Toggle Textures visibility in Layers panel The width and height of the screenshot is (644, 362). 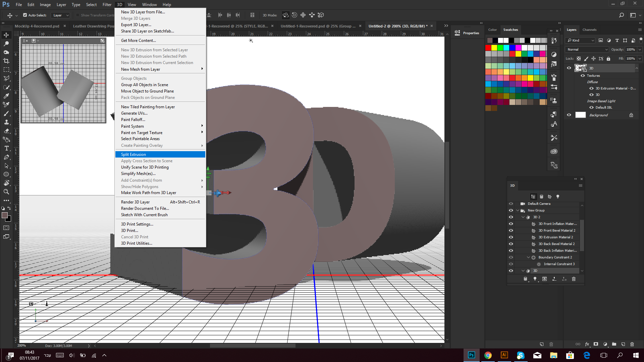[x=583, y=76]
